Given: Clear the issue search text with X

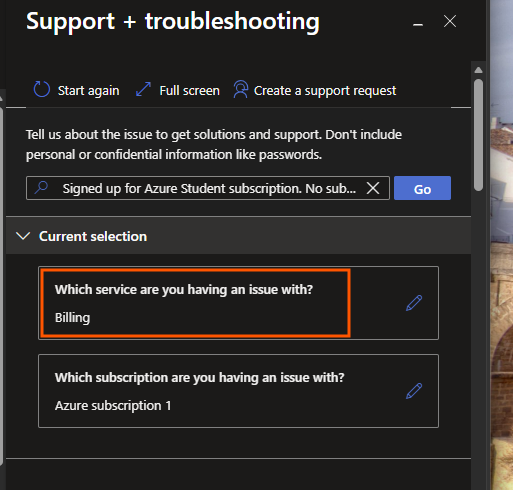Looking at the screenshot, I should (x=373, y=188).
